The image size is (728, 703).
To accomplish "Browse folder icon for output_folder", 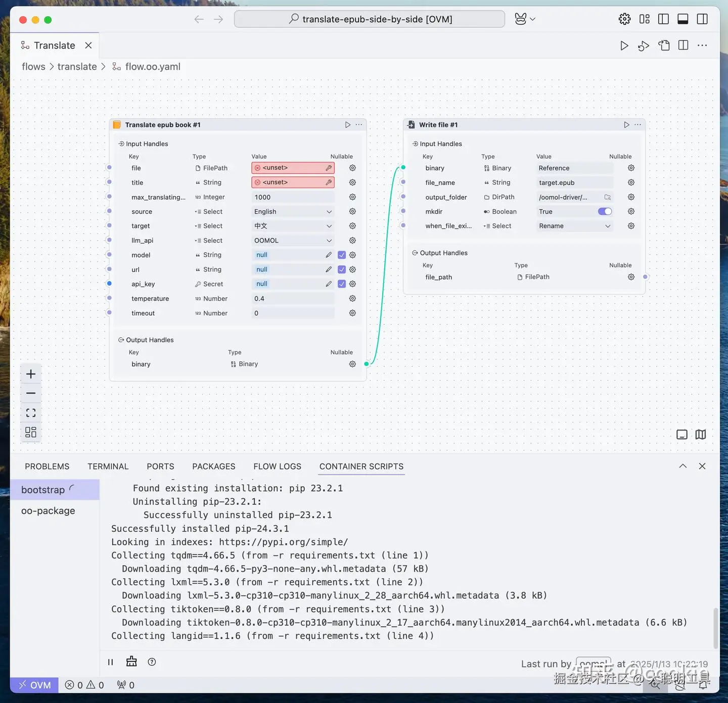I will [x=608, y=197].
